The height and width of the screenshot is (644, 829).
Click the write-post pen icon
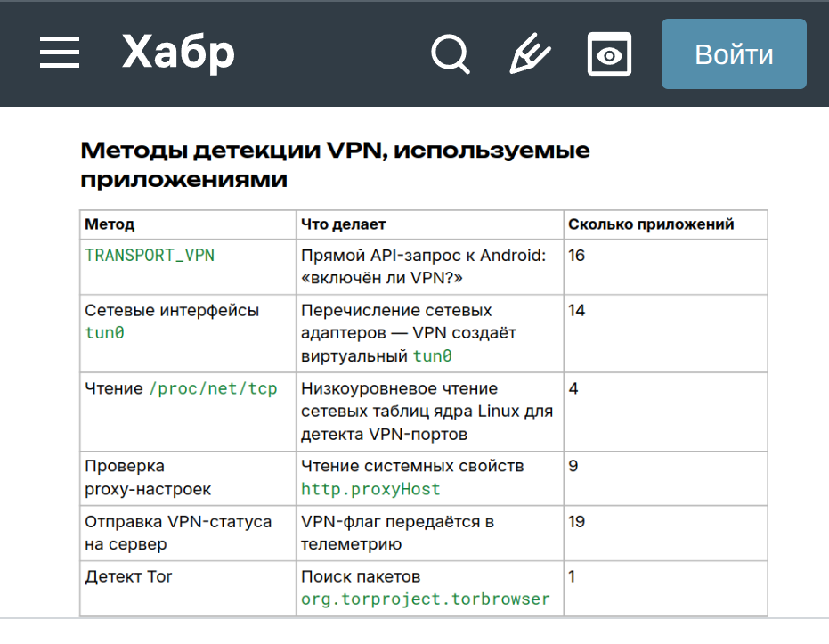pyautogui.click(x=530, y=54)
